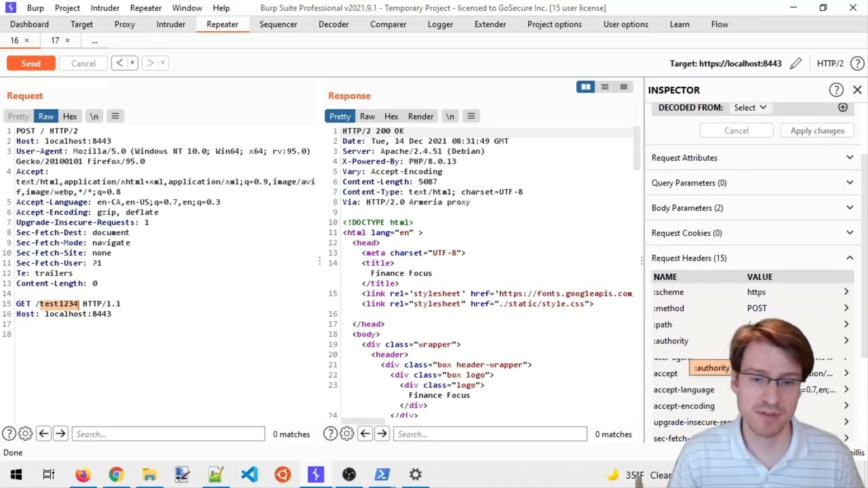Screen dimensions: 868x488
Task: Open the Window menu
Action: tap(186, 7)
